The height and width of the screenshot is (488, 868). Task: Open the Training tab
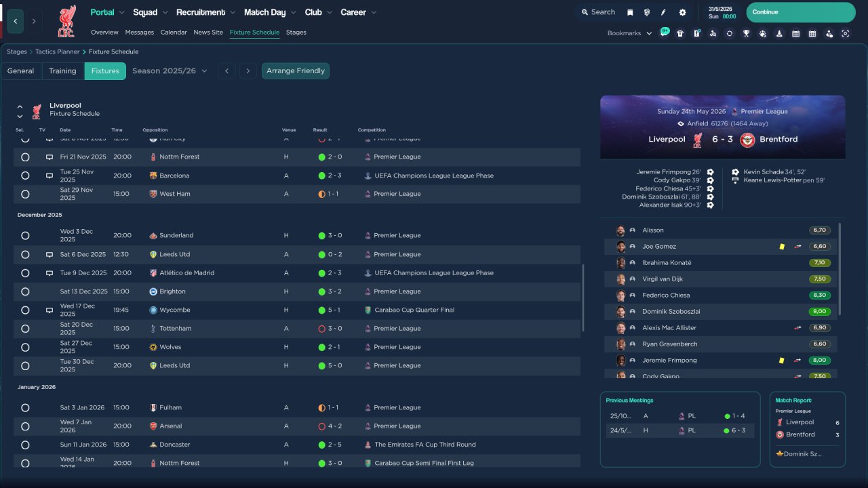(x=62, y=71)
